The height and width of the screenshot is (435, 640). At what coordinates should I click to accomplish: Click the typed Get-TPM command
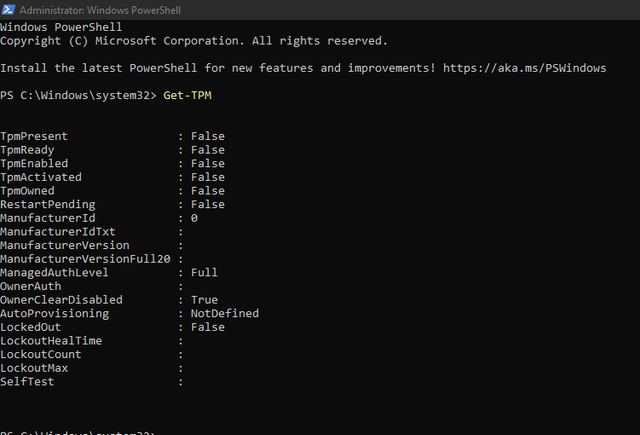point(190,95)
